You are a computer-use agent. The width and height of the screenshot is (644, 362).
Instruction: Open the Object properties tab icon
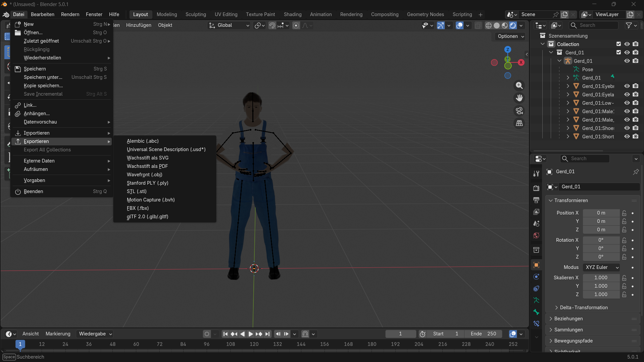click(x=536, y=265)
